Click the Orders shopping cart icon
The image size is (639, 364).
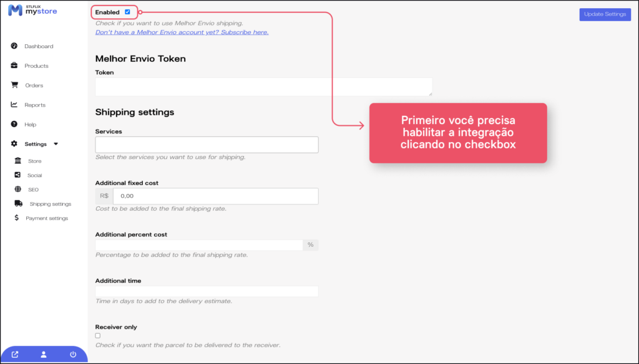[x=14, y=85]
